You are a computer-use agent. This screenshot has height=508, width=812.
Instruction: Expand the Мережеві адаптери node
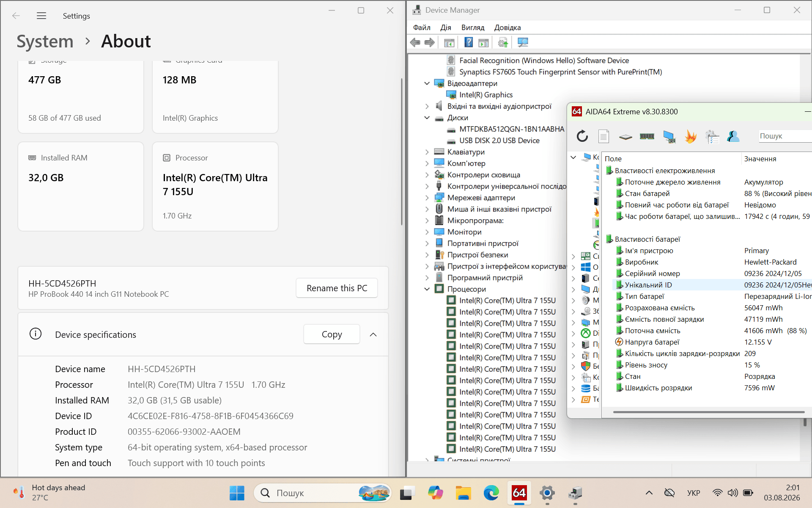(x=427, y=198)
